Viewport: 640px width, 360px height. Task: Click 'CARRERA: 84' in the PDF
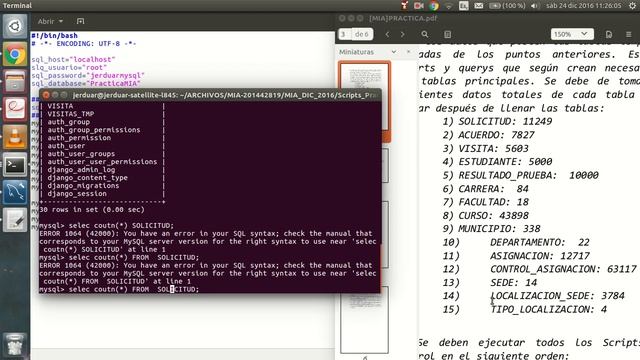[493, 189]
